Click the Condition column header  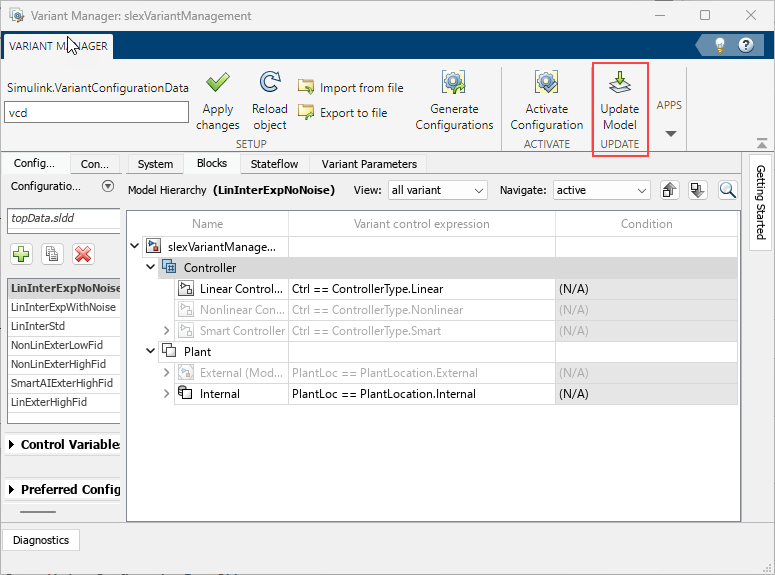(646, 224)
